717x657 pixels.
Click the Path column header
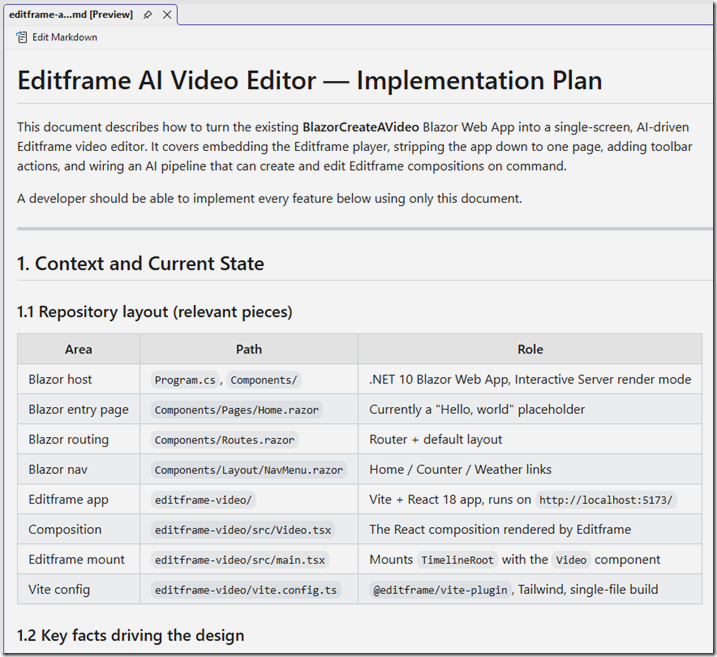pyautogui.click(x=249, y=349)
